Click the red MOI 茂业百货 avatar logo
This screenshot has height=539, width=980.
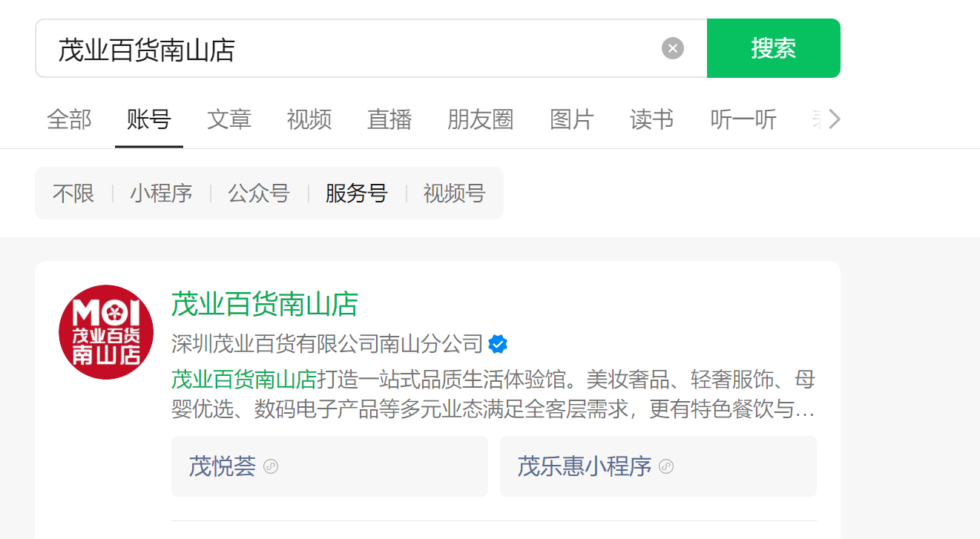106,332
